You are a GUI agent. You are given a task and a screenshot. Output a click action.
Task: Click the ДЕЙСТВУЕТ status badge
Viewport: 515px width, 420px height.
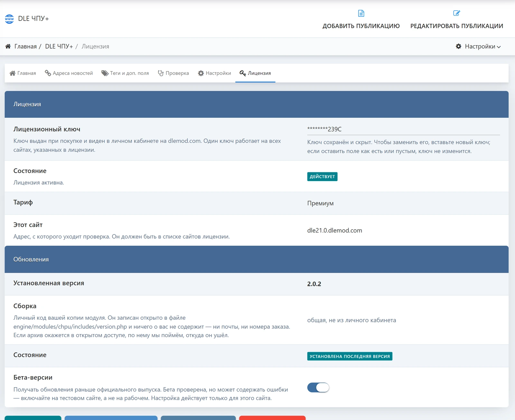click(x=322, y=177)
